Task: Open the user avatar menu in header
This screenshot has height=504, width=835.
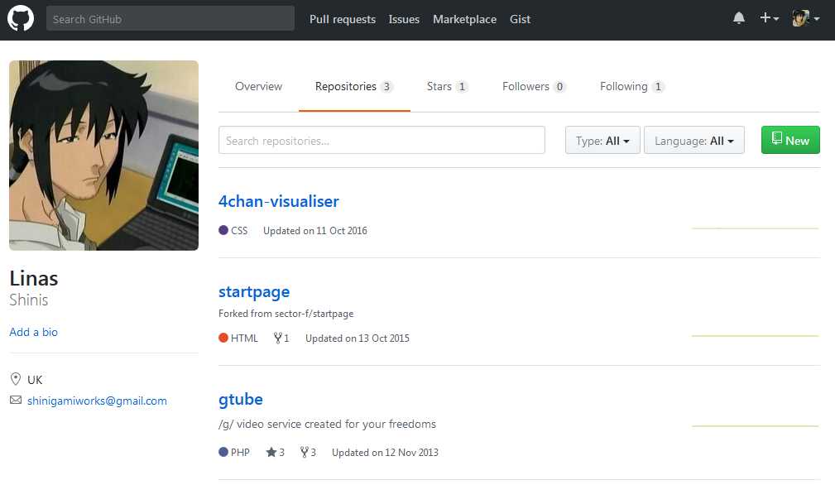Action: tap(805, 18)
